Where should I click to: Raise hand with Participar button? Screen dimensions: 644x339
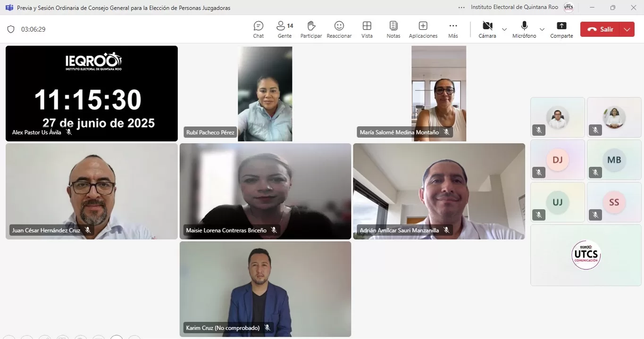311,29
